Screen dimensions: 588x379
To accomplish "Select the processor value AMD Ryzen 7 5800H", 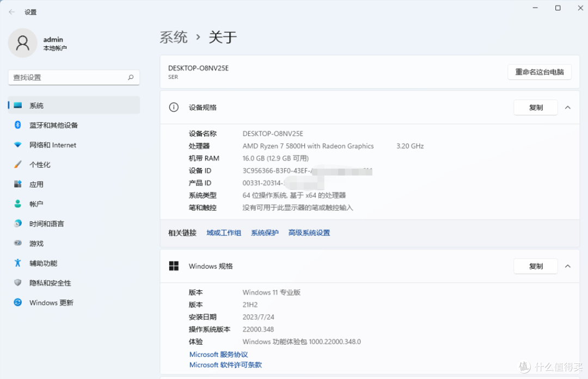I will click(308, 146).
